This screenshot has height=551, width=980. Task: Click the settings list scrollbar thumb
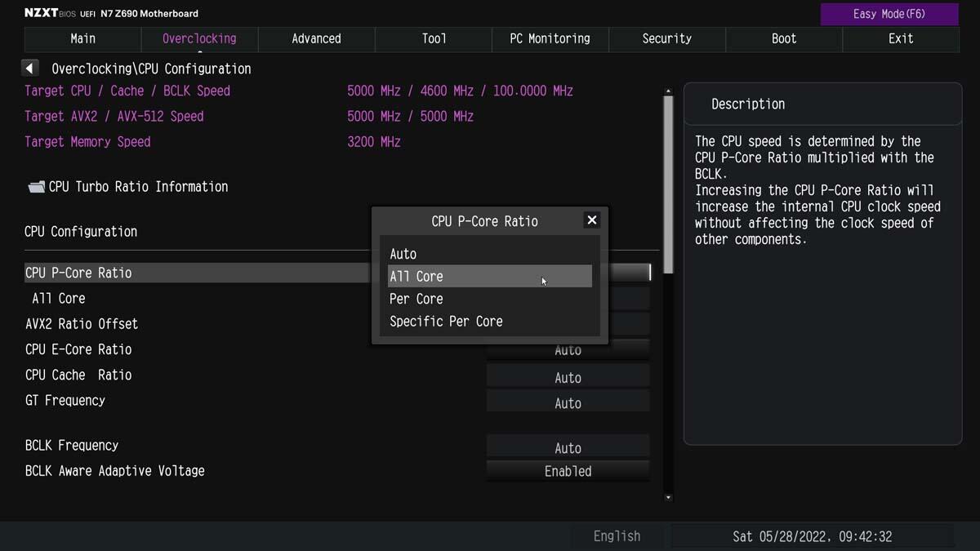pos(668,184)
